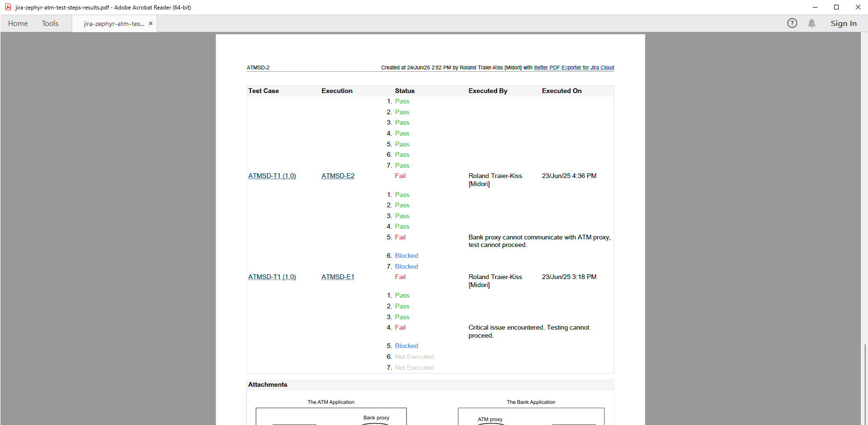
Task: Click the Status column header
Action: [405, 91]
